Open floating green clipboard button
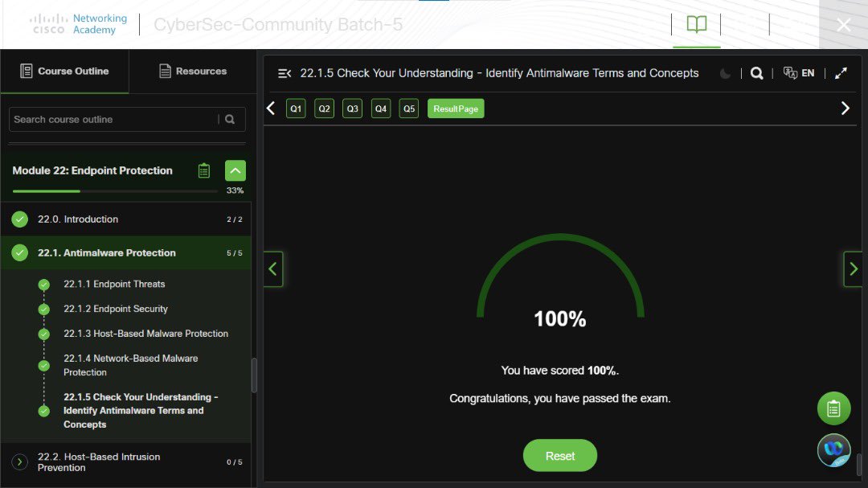Screen dimensions: 868x488 833,408
